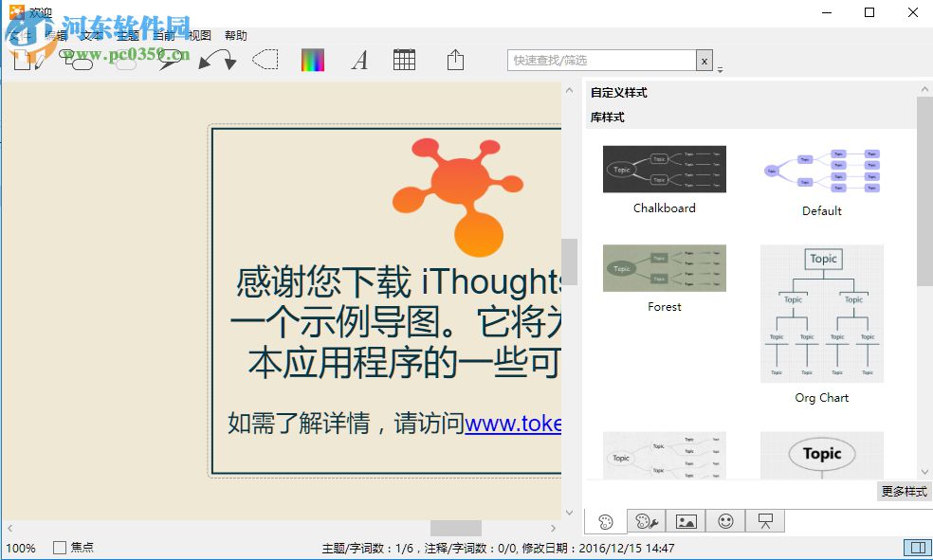The width and height of the screenshot is (933, 560).
Task: Open the image panel with the picture icon
Action: pyautogui.click(x=686, y=520)
